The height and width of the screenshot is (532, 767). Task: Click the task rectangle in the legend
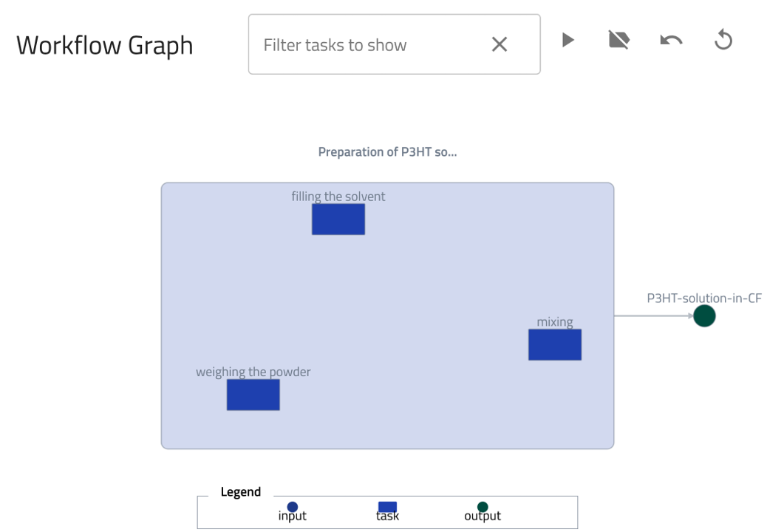(x=388, y=507)
